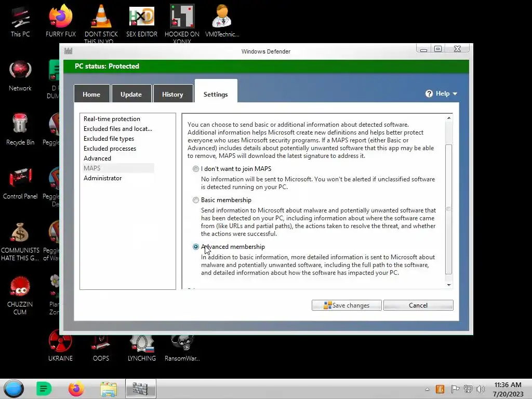This screenshot has width=532, height=399.
Task: Open the OOPS desktop icon
Action: tap(101, 349)
